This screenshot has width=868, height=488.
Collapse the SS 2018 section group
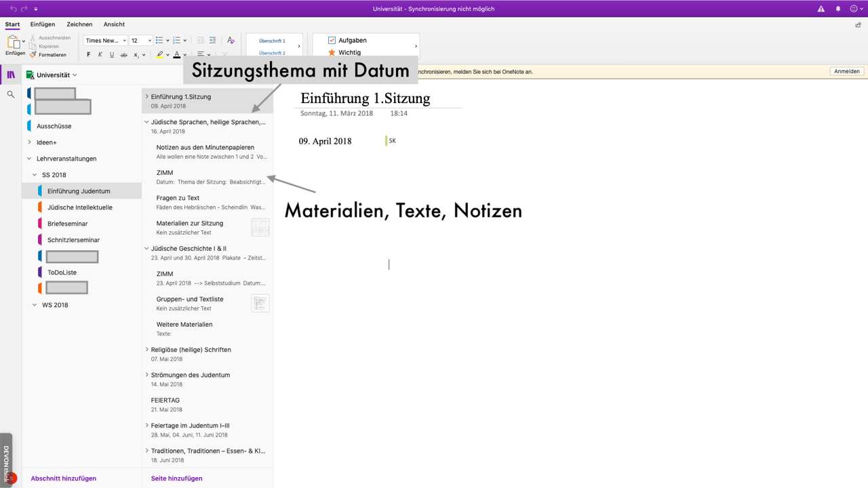click(x=34, y=174)
